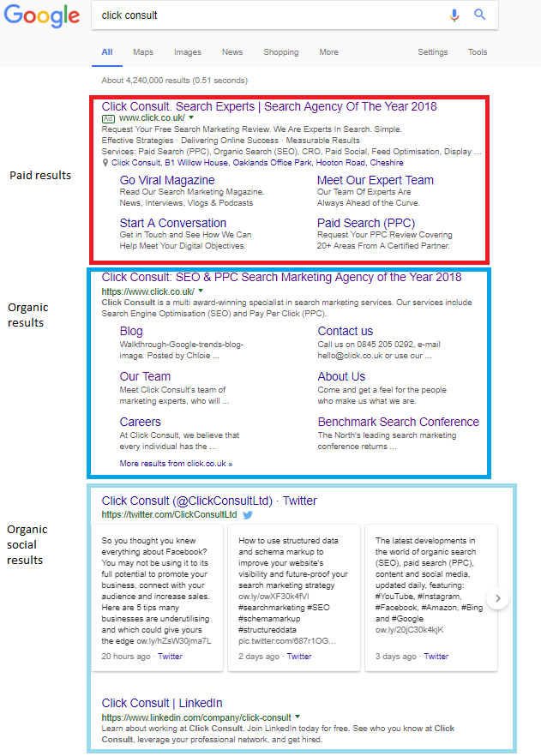Open the Our Team sitelink
The width and height of the screenshot is (541, 756).
click(145, 376)
